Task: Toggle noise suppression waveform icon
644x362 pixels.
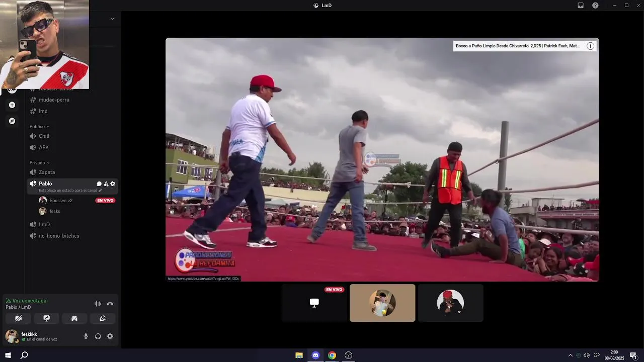Action: (x=98, y=304)
